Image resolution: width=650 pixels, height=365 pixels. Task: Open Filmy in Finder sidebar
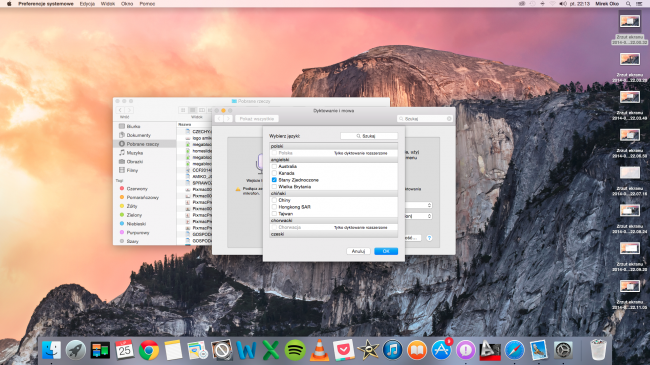132,170
